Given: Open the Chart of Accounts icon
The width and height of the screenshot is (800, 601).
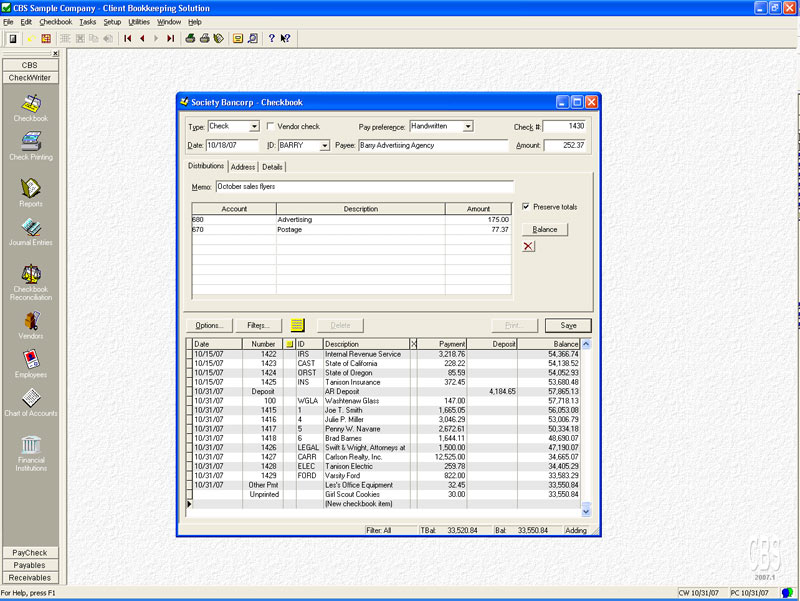Looking at the screenshot, I should [30, 398].
